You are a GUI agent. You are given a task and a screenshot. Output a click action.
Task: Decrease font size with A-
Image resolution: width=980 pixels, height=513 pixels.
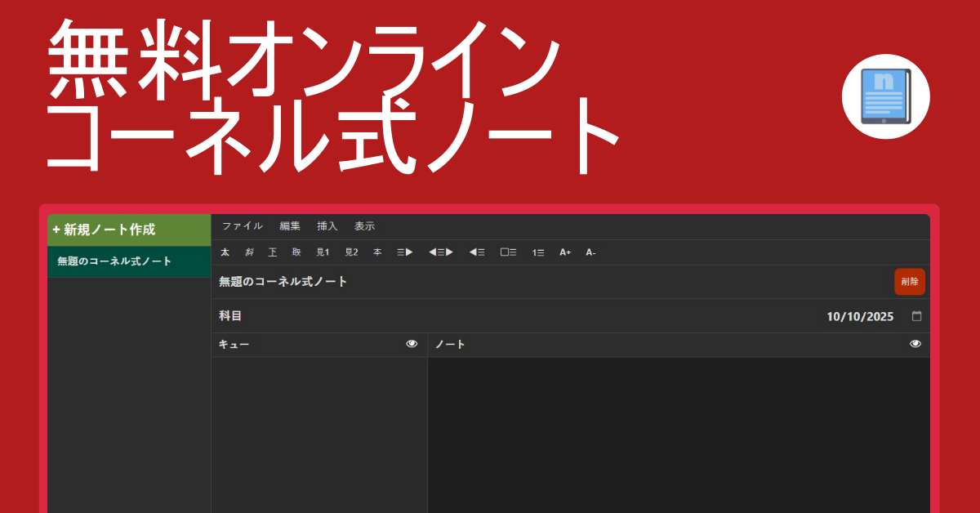click(590, 252)
